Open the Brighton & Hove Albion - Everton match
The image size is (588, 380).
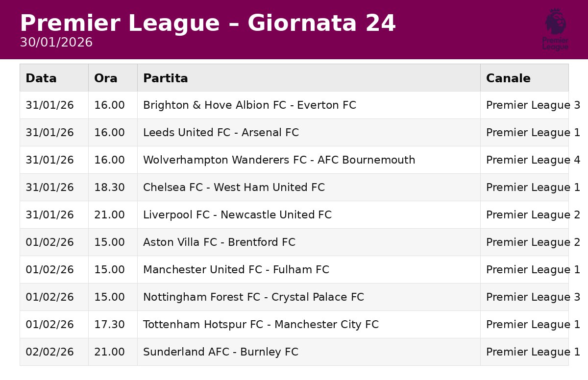[294, 105]
